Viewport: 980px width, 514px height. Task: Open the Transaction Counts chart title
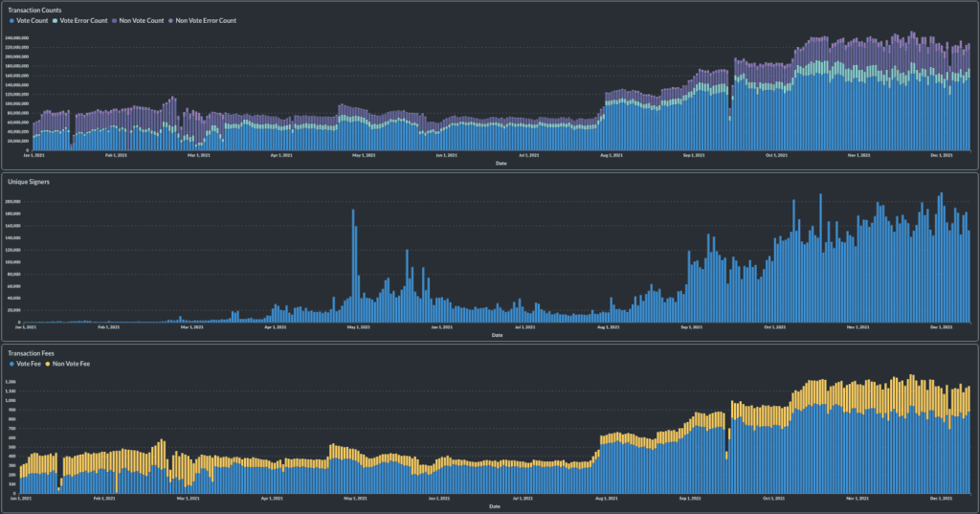pyautogui.click(x=34, y=10)
